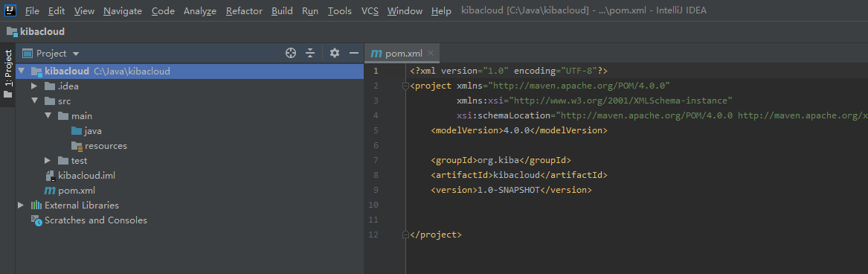Screen dimensions: 868x274
Task: Click line number 5 in editor gutter
Action: click(x=376, y=130)
